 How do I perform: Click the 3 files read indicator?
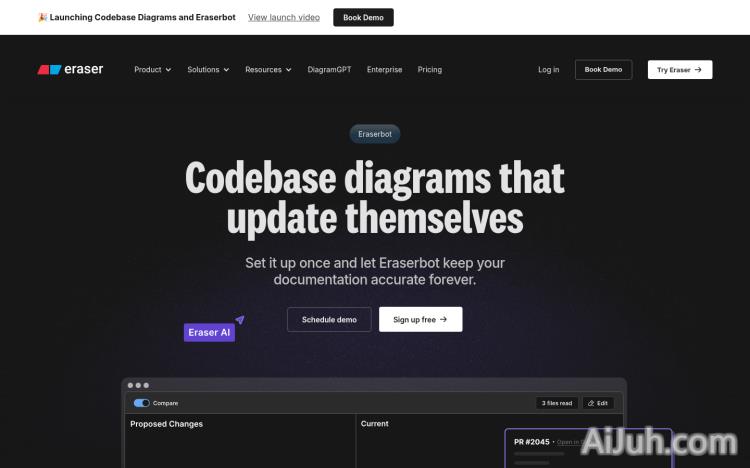coord(557,403)
